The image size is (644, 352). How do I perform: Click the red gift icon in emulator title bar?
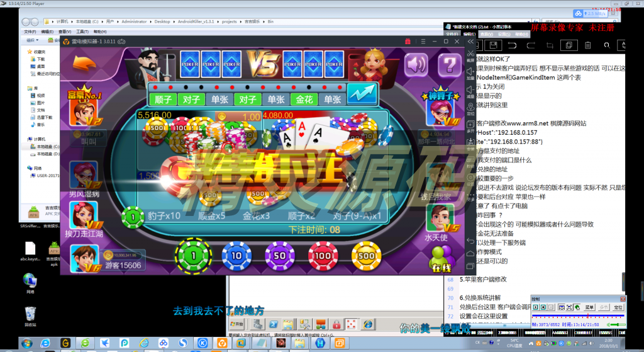coord(408,42)
